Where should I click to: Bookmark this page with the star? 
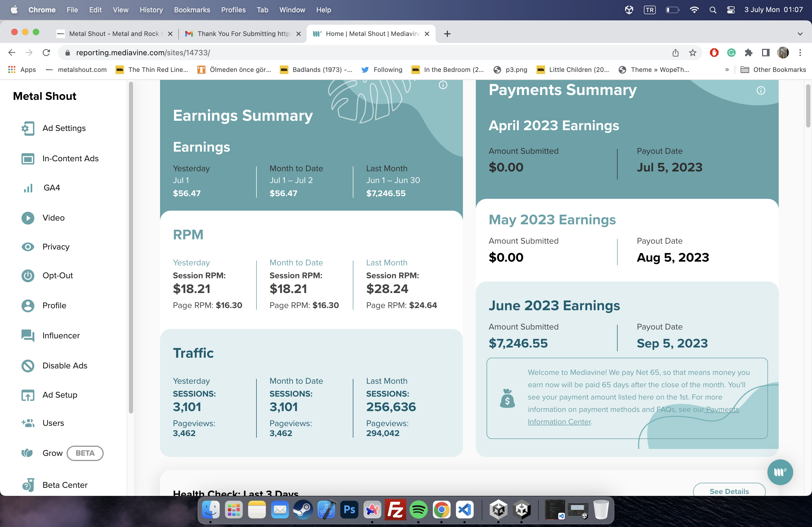693,53
